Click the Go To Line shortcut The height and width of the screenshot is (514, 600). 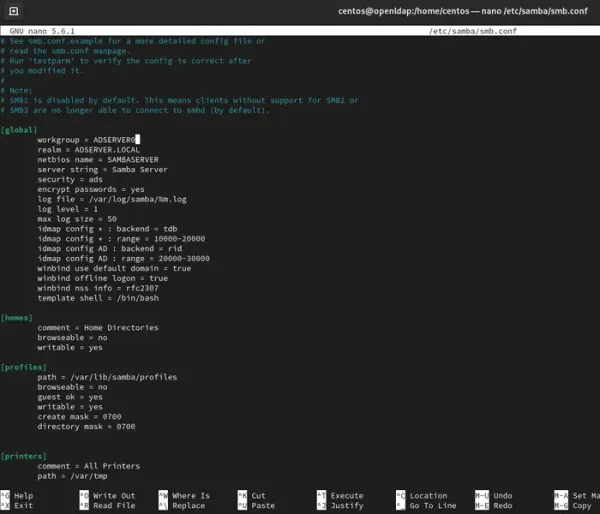(x=434, y=506)
